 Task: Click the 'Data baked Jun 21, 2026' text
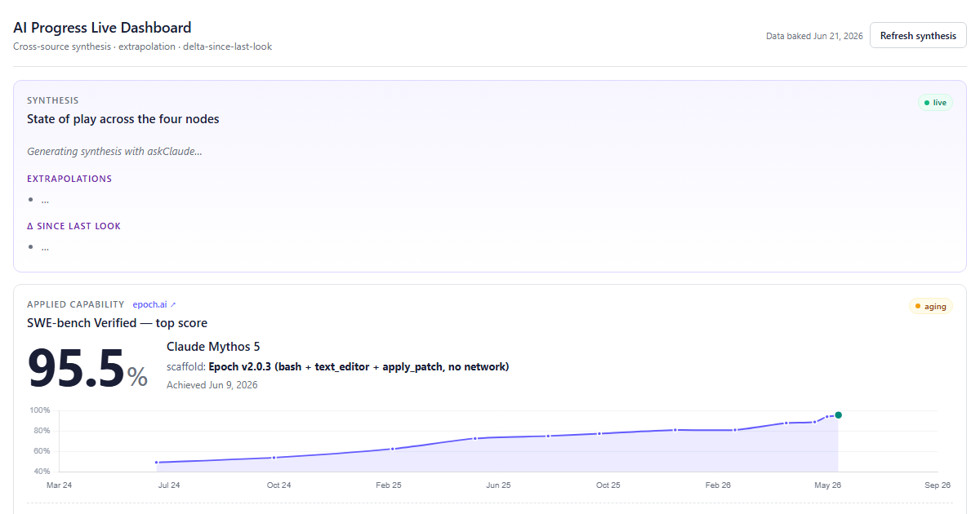point(814,36)
